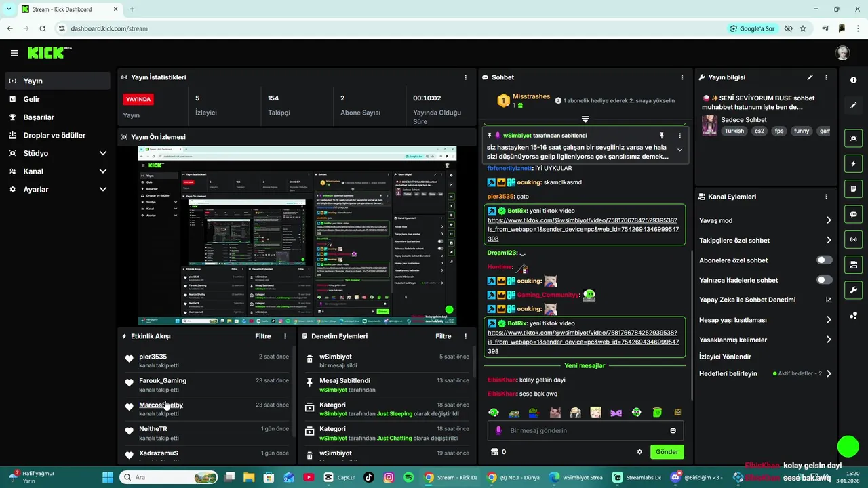Toggle channel actions panel button in sidebar
This screenshot has width=868, height=488.
[853, 264]
